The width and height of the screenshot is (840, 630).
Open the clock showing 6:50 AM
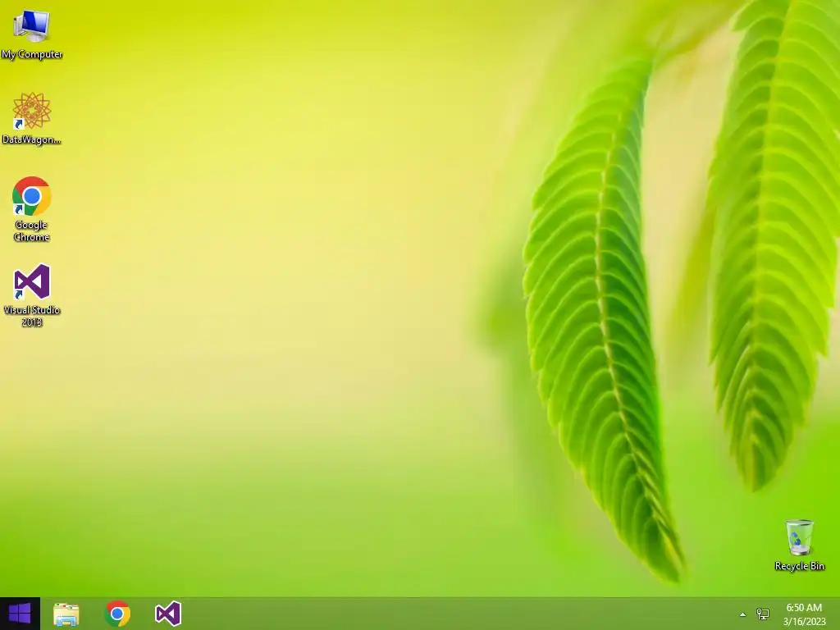pyautogui.click(x=804, y=608)
